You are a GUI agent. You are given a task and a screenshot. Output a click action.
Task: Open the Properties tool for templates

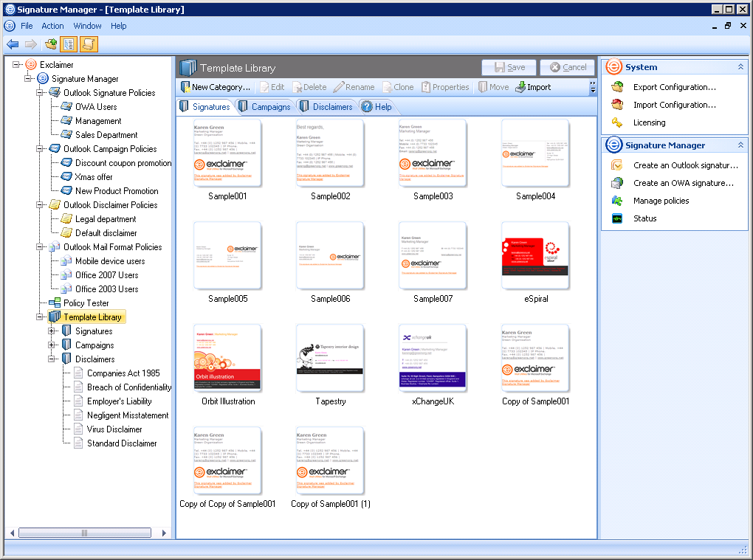pyautogui.click(x=445, y=86)
